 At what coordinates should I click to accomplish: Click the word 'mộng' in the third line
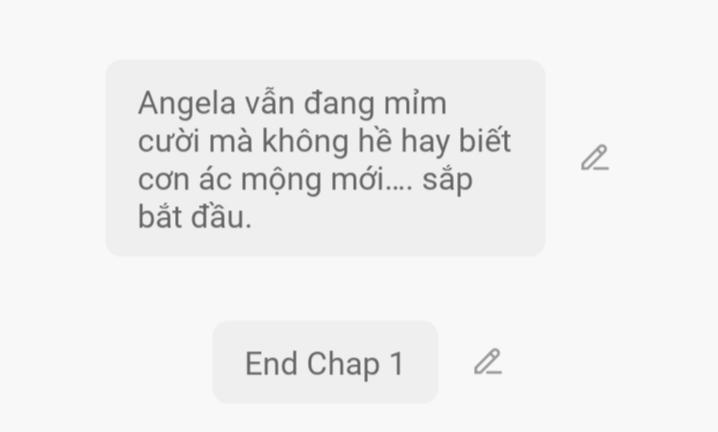click(281, 180)
